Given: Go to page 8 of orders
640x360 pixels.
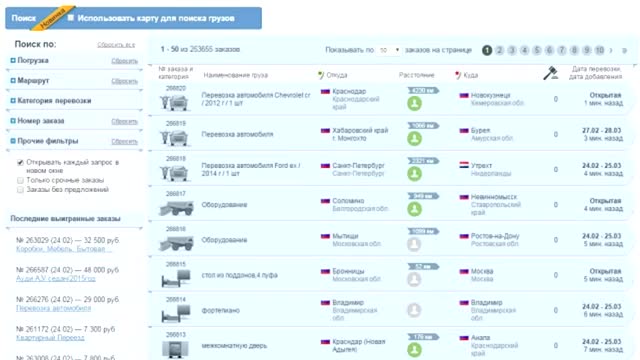Looking at the screenshot, I should click(574, 50).
